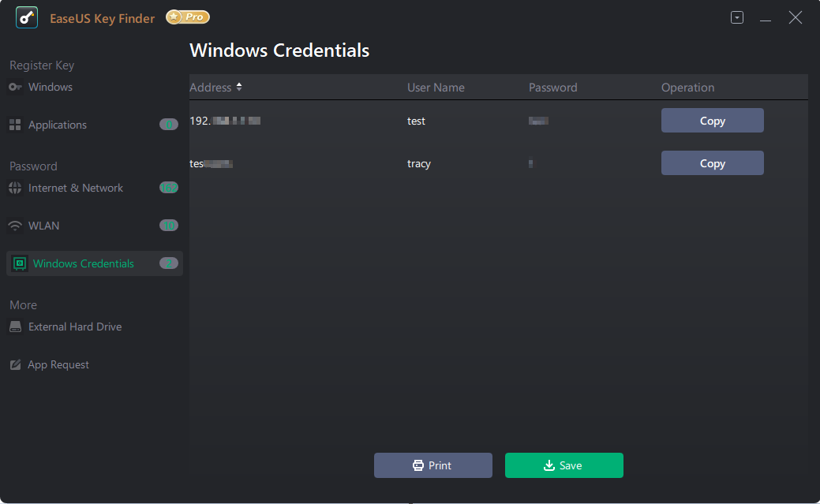This screenshot has width=820, height=504.
Task: Click the Windows key icon in sidebar
Action: 15,87
